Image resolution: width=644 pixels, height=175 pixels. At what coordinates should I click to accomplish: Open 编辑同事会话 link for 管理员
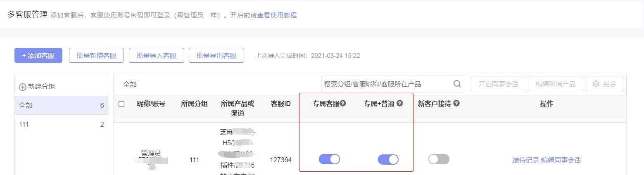coord(561,160)
